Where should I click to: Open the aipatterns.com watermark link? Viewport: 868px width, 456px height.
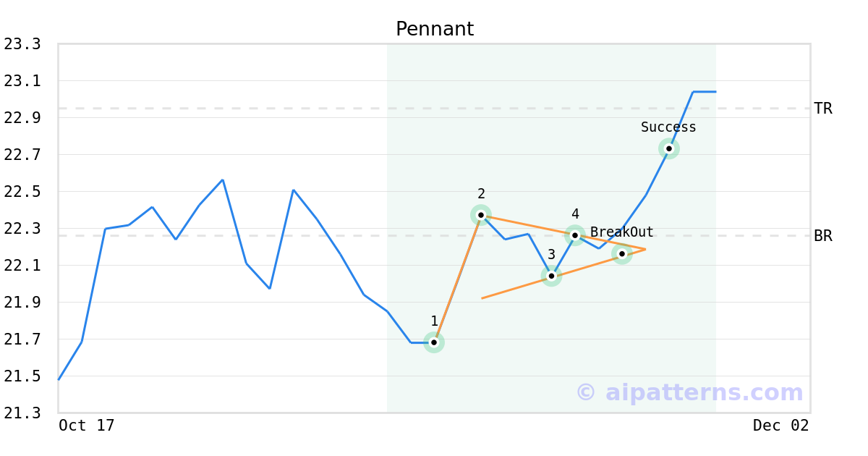[x=689, y=392]
